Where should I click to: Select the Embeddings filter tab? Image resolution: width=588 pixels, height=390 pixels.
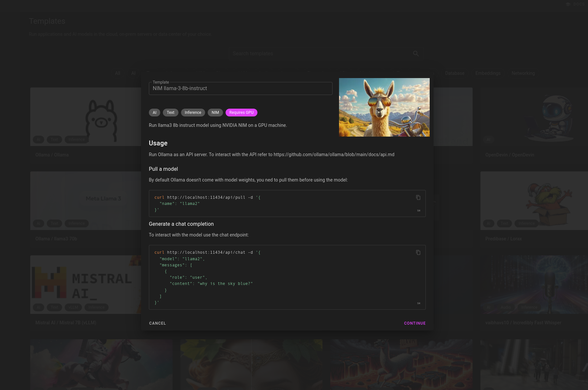coord(488,73)
